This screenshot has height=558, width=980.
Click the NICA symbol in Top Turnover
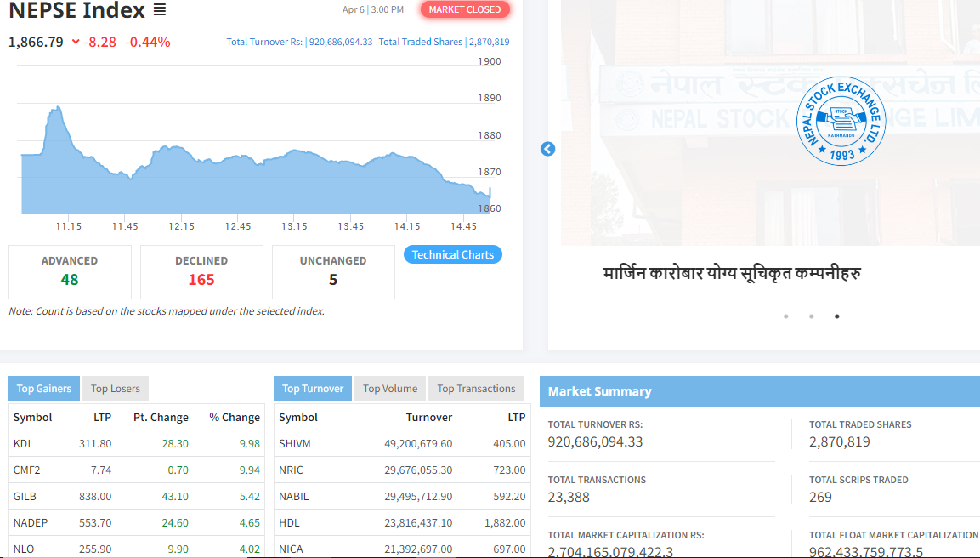[292, 549]
